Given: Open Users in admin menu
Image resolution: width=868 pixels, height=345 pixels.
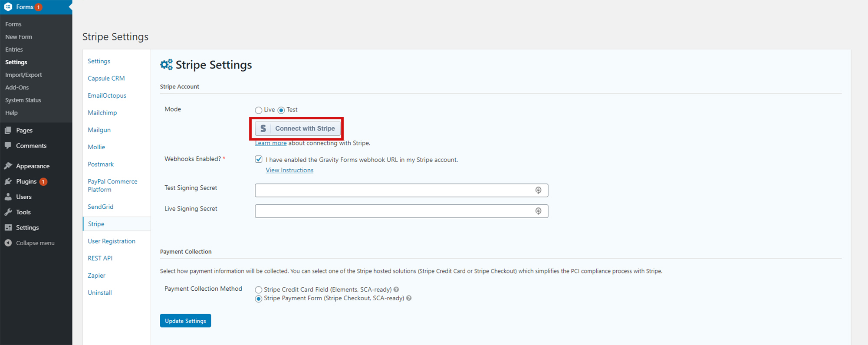Looking at the screenshot, I should click(x=24, y=197).
